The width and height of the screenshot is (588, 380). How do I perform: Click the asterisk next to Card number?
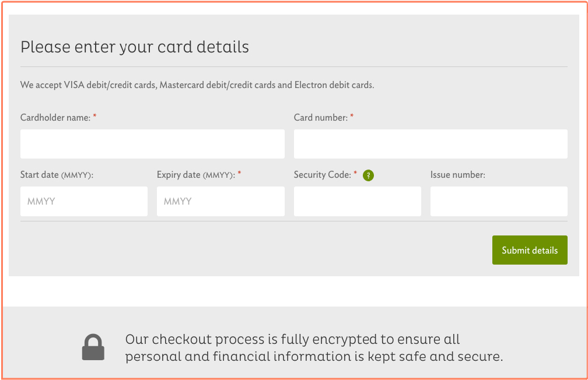click(x=351, y=117)
